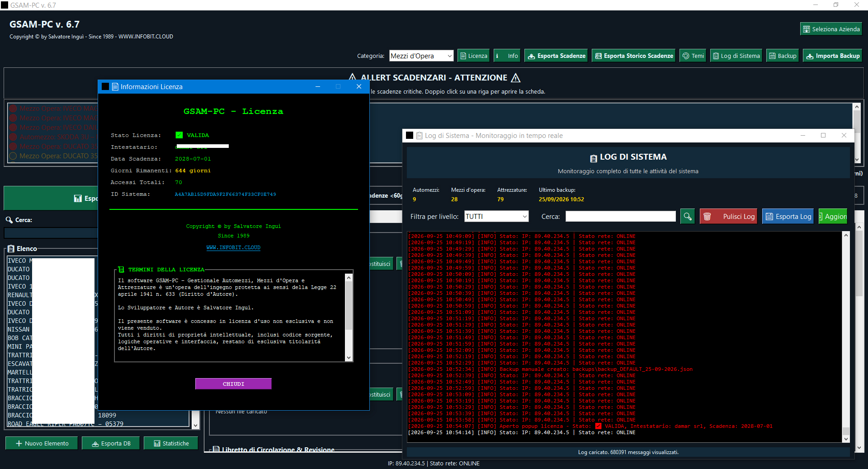Click the CHIUDI button in license dialog

(x=233, y=384)
